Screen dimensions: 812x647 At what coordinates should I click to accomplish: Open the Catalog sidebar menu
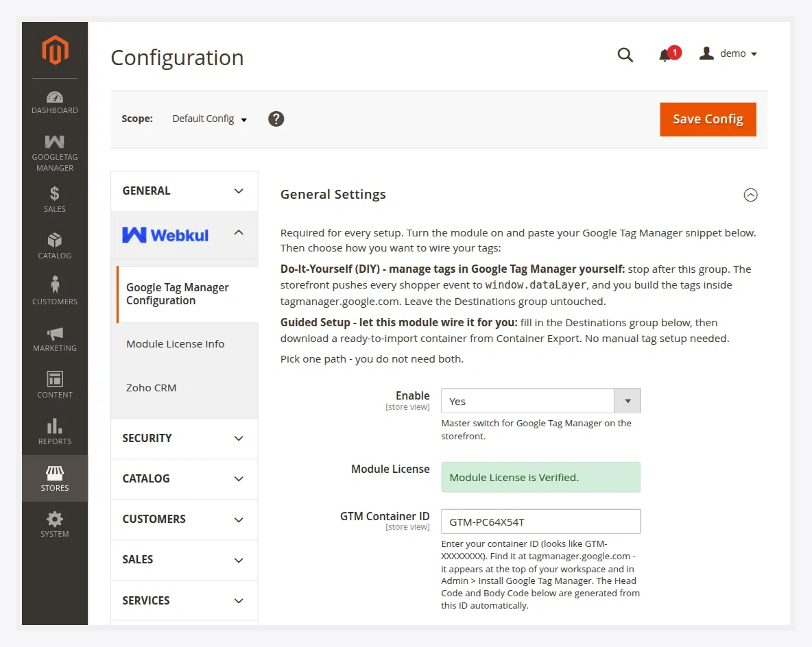(x=55, y=246)
